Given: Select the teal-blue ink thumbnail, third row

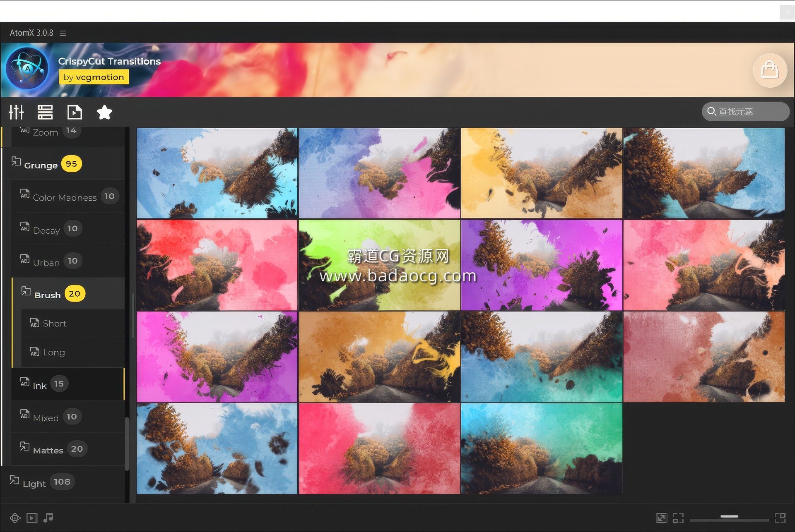Looking at the screenshot, I should click(542, 357).
